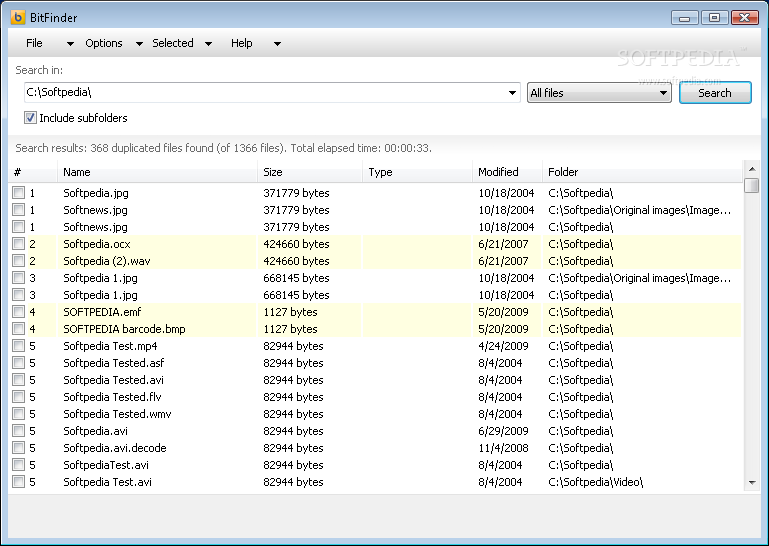Minimize the BitFinder window

[685, 18]
